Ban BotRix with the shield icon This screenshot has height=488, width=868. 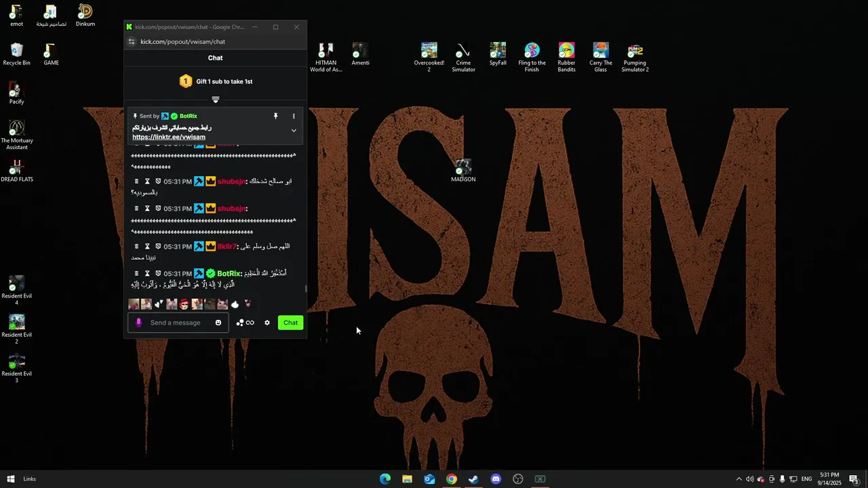pos(158,274)
